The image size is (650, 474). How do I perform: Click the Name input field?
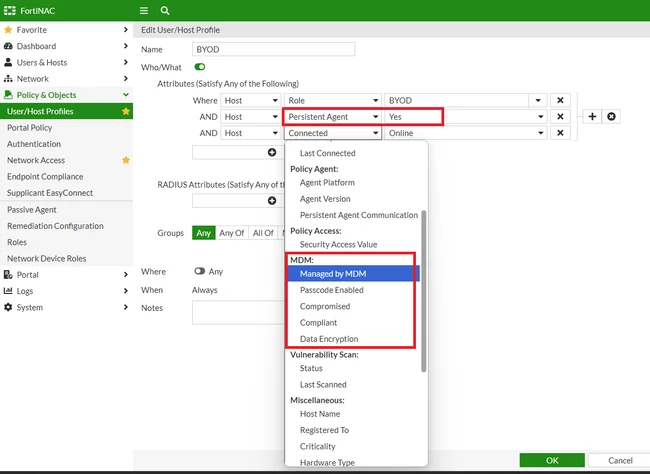click(x=274, y=49)
